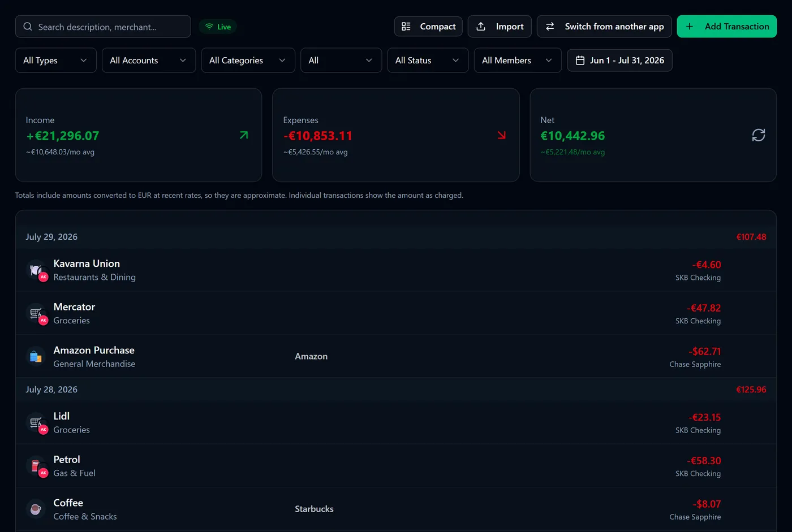
Task: Select the Lidl transaction title
Action: point(62,416)
